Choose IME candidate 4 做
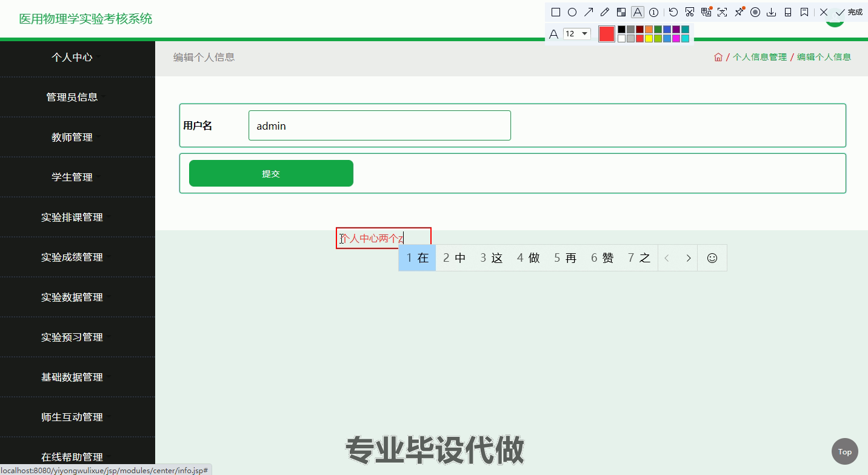Viewport: 868px width, 475px height. click(528, 258)
